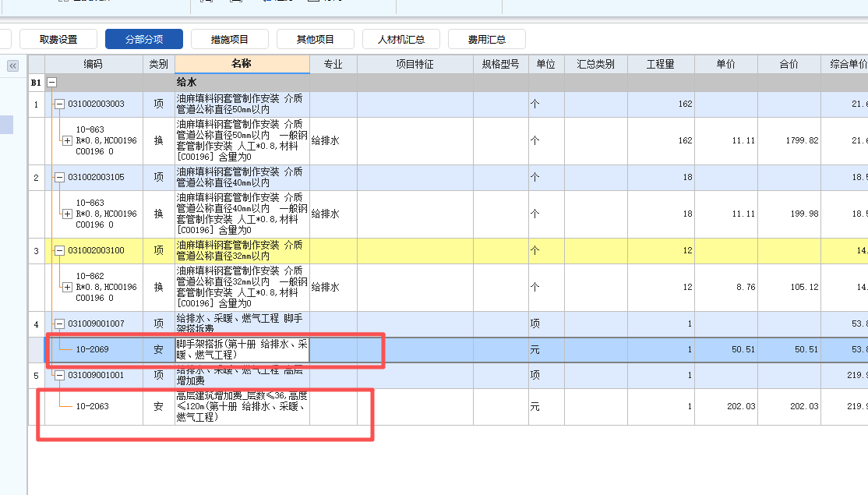Collapse item 031009001001 tree node

pyautogui.click(x=59, y=375)
